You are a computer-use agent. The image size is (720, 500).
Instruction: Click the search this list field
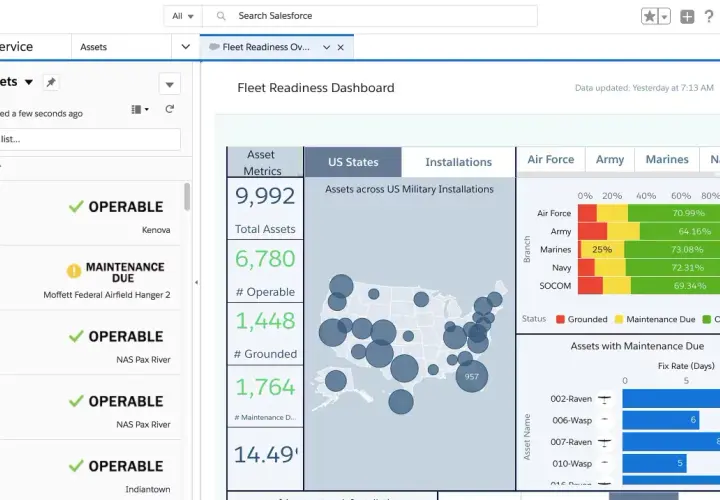[90, 139]
